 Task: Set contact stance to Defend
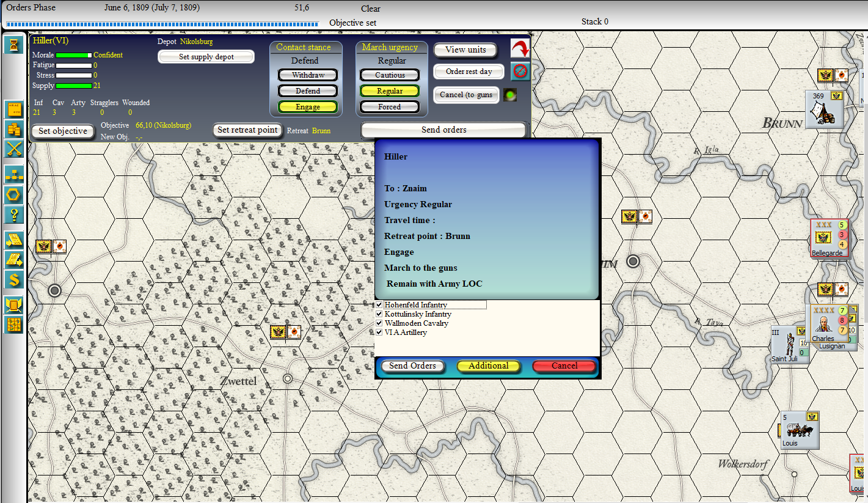pyautogui.click(x=308, y=91)
